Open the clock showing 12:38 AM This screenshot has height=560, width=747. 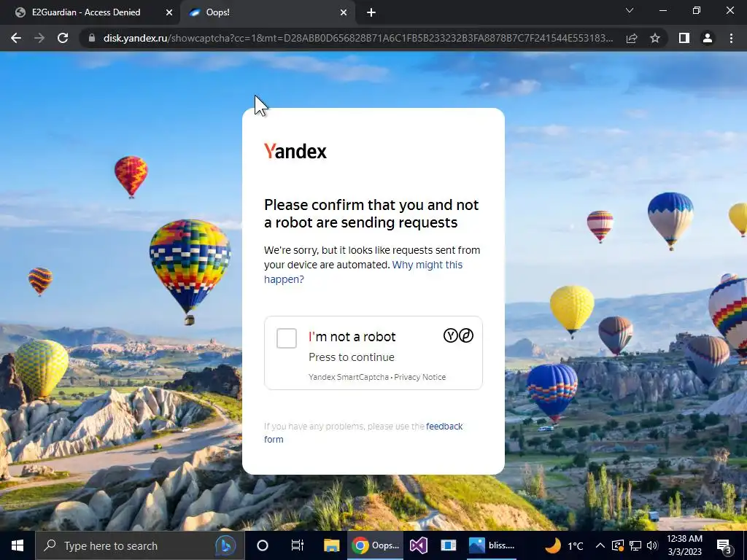coord(684,545)
